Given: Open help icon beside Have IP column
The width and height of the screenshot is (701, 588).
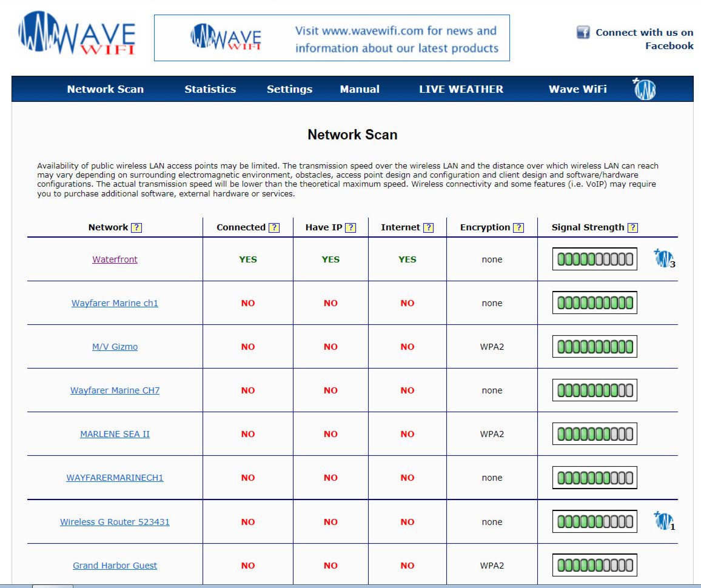Looking at the screenshot, I should coord(350,227).
